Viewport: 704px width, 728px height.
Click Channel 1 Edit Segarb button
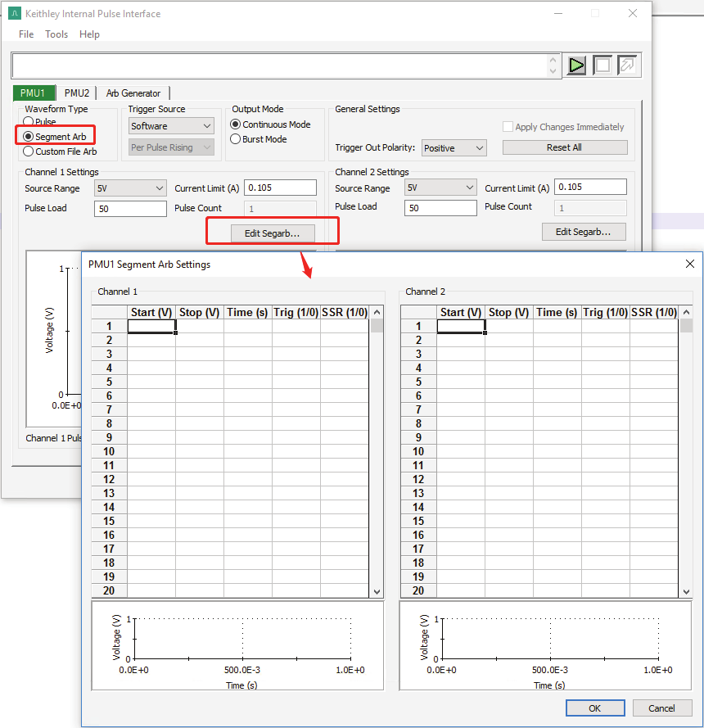tap(273, 233)
